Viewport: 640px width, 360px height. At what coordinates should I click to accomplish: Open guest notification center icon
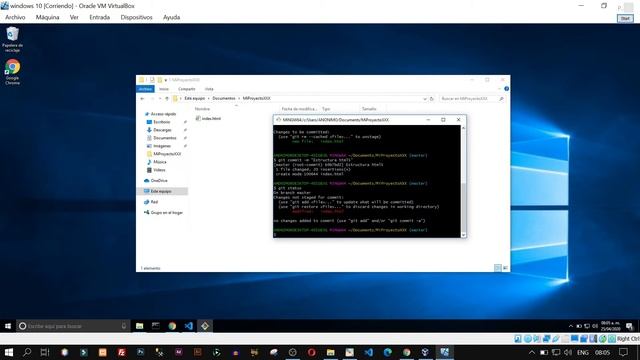point(629,326)
